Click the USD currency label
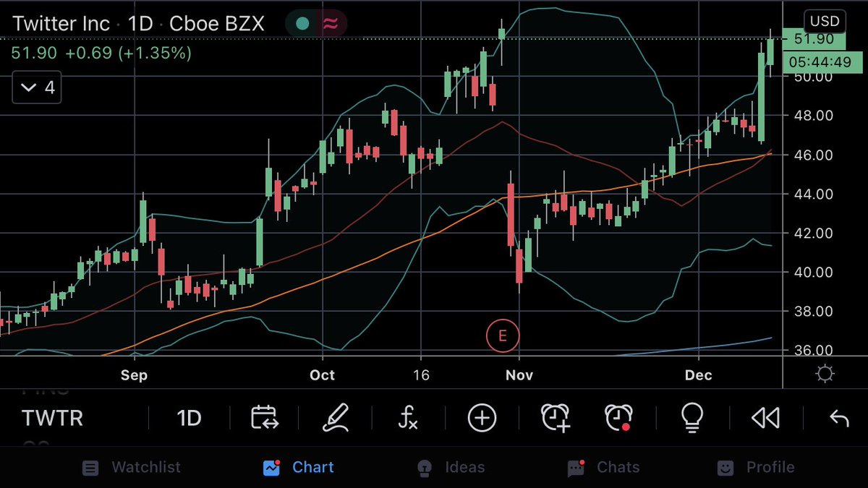 click(825, 21)
